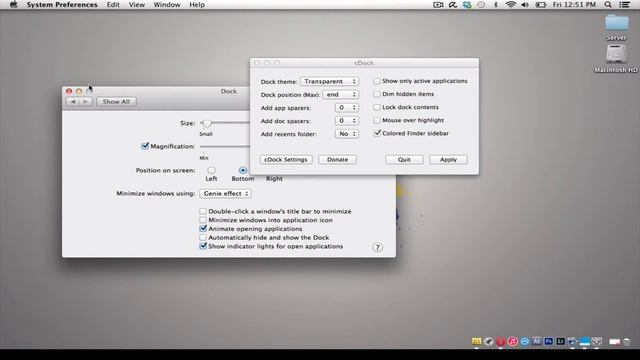Open the Add app spacers dropdown

347,107
